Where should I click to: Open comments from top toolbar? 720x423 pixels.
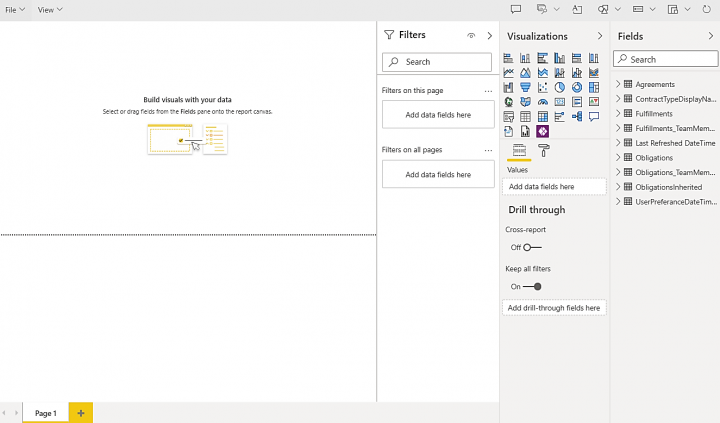516,9
